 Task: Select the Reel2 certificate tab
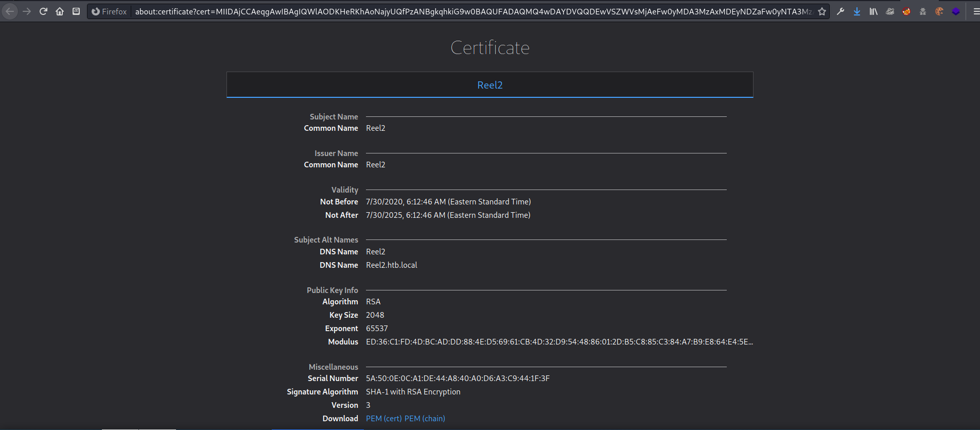click(x=489, y=85)
